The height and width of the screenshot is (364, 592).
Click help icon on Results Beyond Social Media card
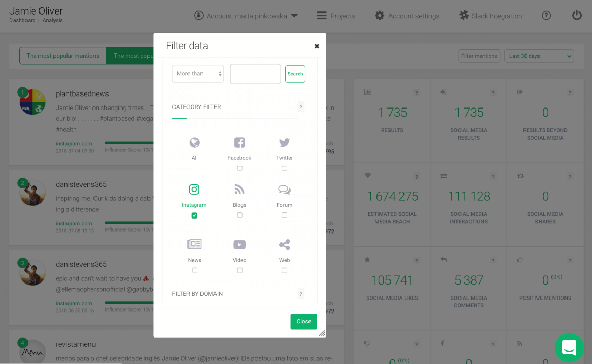[x=570, y=93]
